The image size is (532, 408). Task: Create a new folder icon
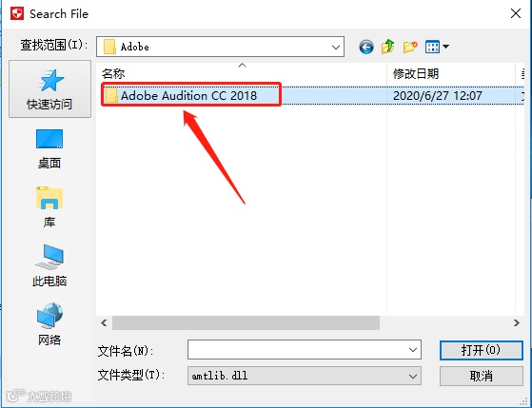pyautogui.click(x=410, y=47)
